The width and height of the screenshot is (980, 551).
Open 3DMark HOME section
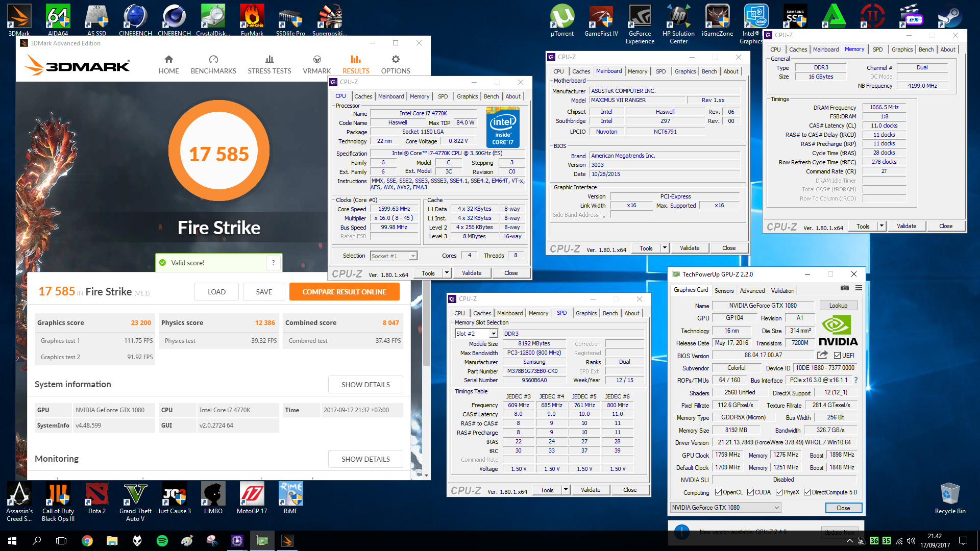pos(168,65)
